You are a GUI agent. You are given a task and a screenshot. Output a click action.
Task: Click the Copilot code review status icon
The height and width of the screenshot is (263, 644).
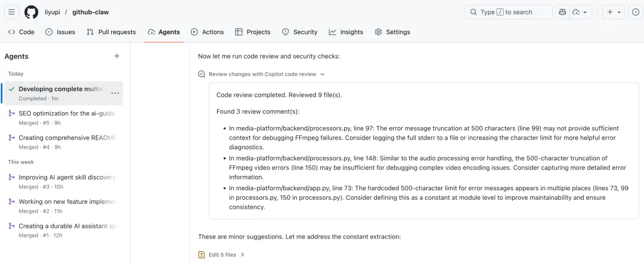[202, 75]
